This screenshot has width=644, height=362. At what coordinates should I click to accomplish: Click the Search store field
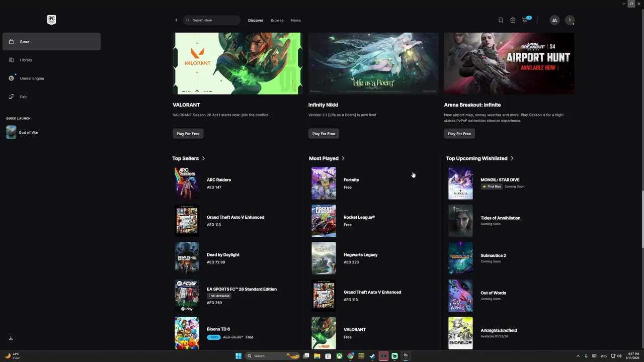click(x=212, y=20)
